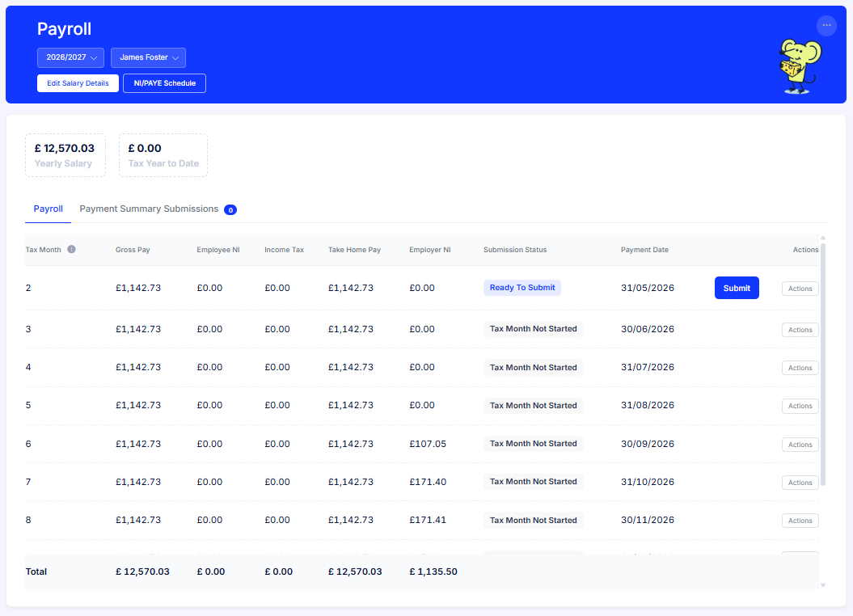853x616 pixels.
Task: Open Actions for tax month 2
Action: coord(800,289)
